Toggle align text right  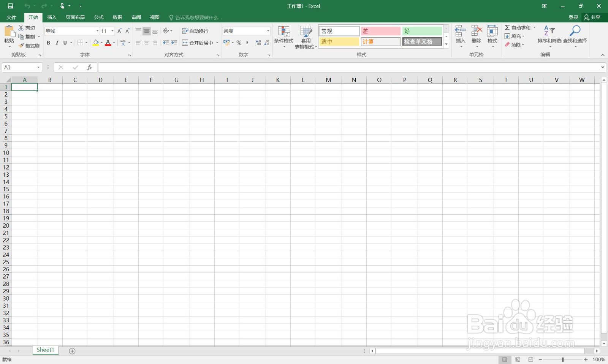pos(155,43)
